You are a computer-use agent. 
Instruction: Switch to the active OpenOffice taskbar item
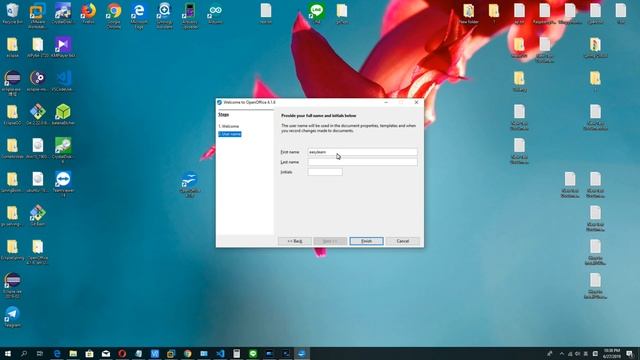[302, 353]
